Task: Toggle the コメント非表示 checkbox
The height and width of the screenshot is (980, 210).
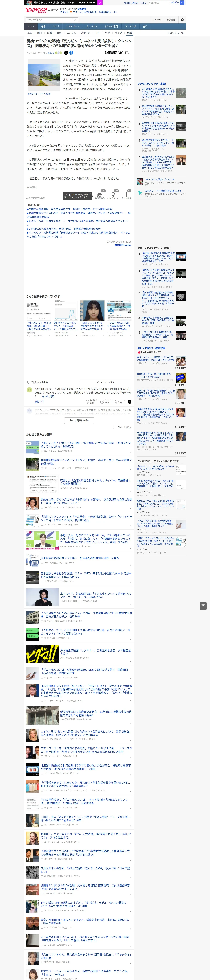Action: (115, 427)
